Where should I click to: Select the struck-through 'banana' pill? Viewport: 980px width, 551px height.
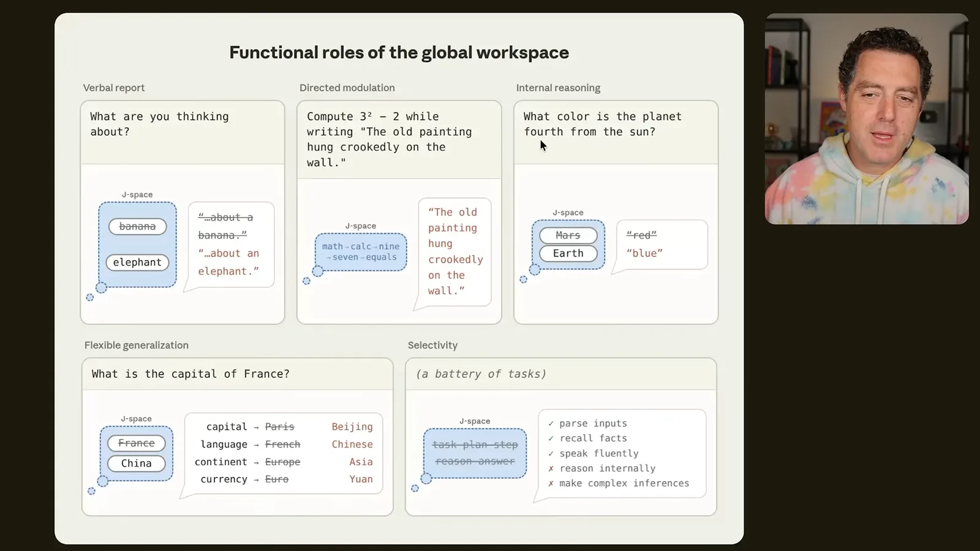138,227
